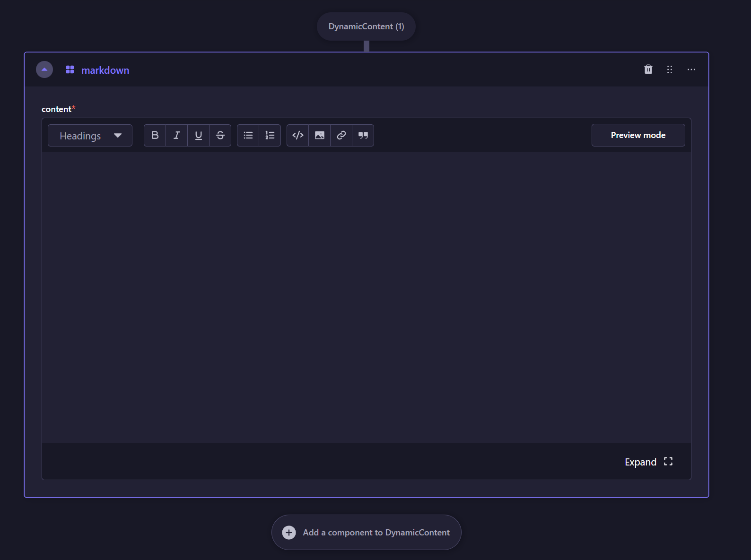Toggle bold formatting in the editor
Screen dimensions: 751x560
(155, 136)
